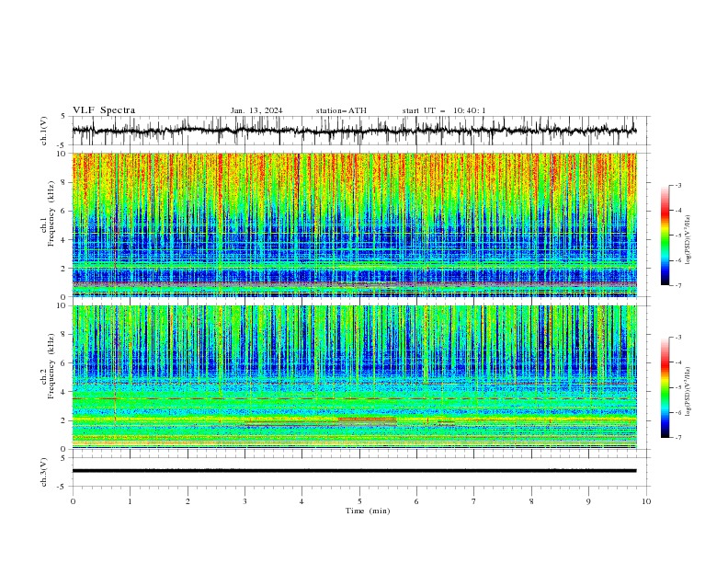Click the upper ch.1 color scale bar
The width and height of the screenshot is (728, 563).
665,236
